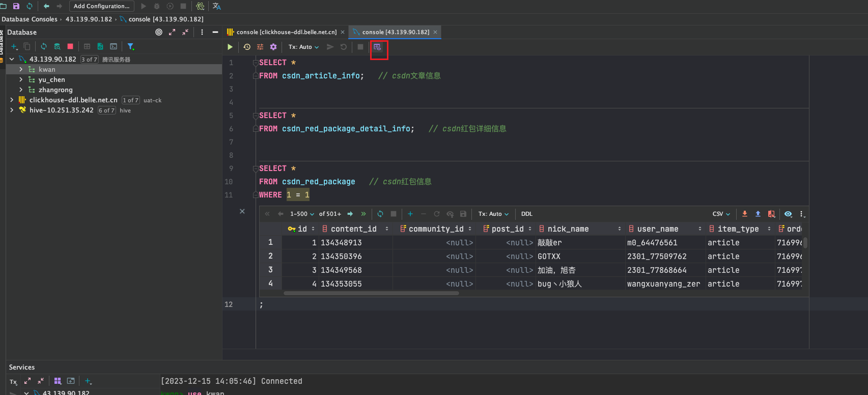Open the results grid Tx: Auto dropdown
The image size is (868, 395).
pos(493,214)
